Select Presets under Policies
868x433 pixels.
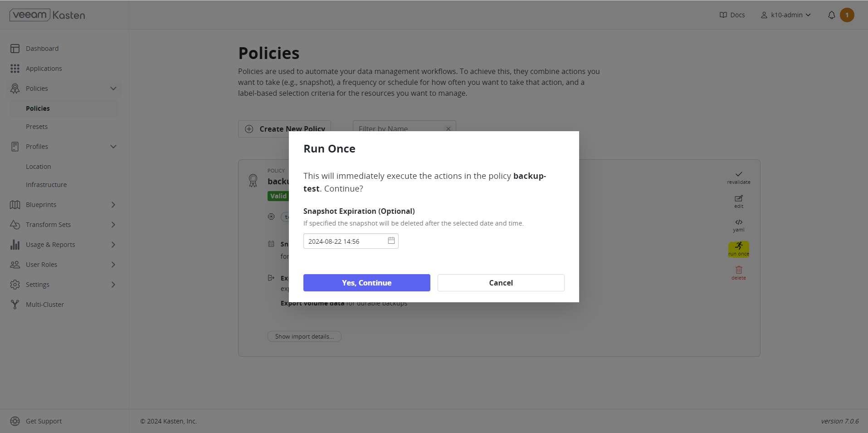pyautogui.click(x=37, y=127)
